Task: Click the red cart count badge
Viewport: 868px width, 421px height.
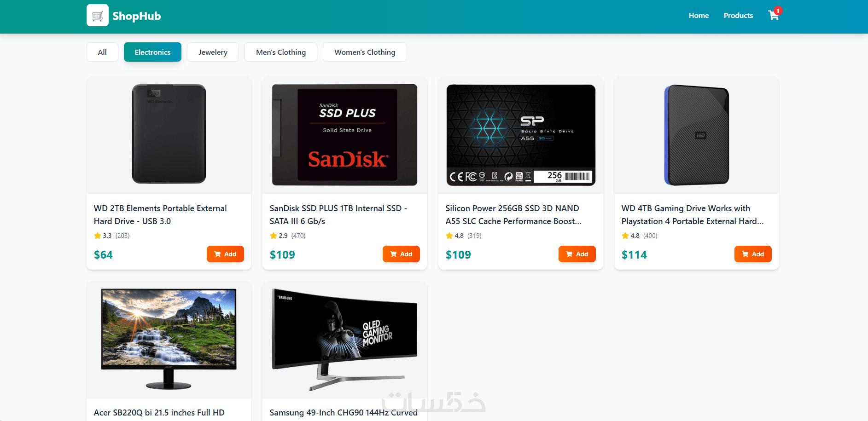Action: (778, 11)
